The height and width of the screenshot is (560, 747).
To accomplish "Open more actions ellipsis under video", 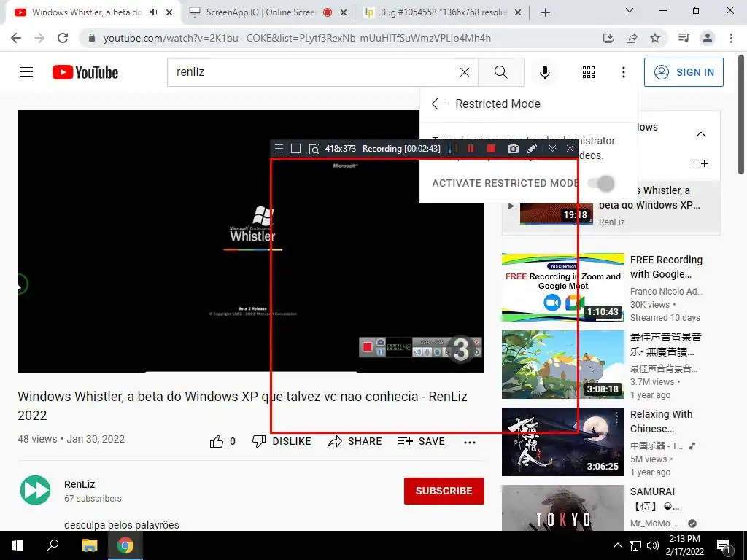I will coord(470,442).
